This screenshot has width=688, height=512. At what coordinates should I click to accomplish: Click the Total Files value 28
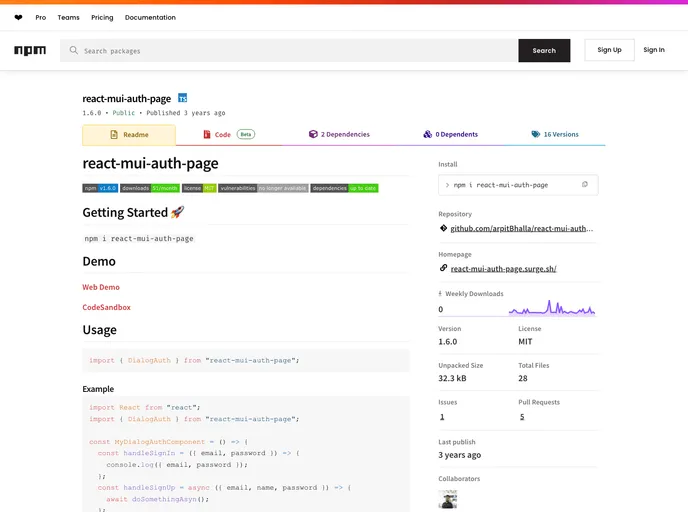coord(523,378)
